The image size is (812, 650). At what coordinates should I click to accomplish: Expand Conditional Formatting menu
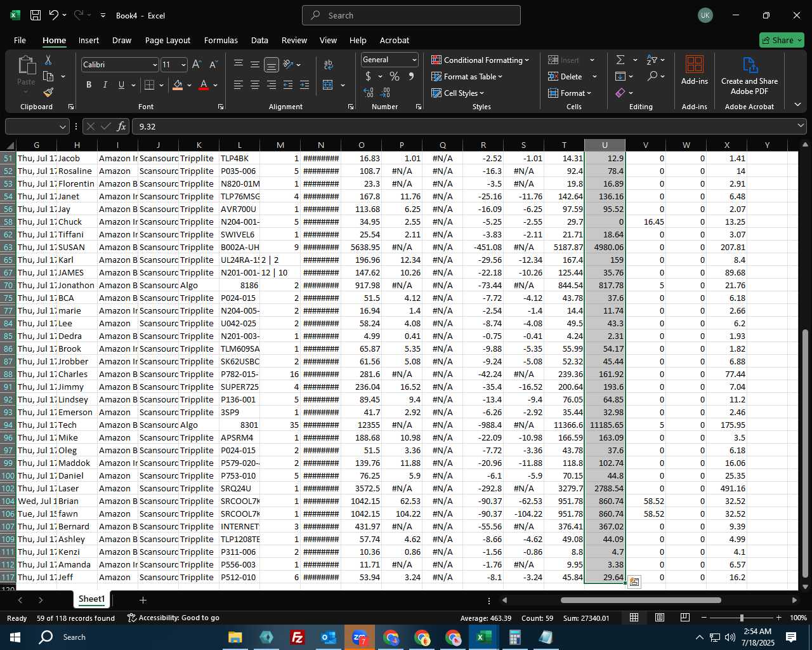pos(480,60)
